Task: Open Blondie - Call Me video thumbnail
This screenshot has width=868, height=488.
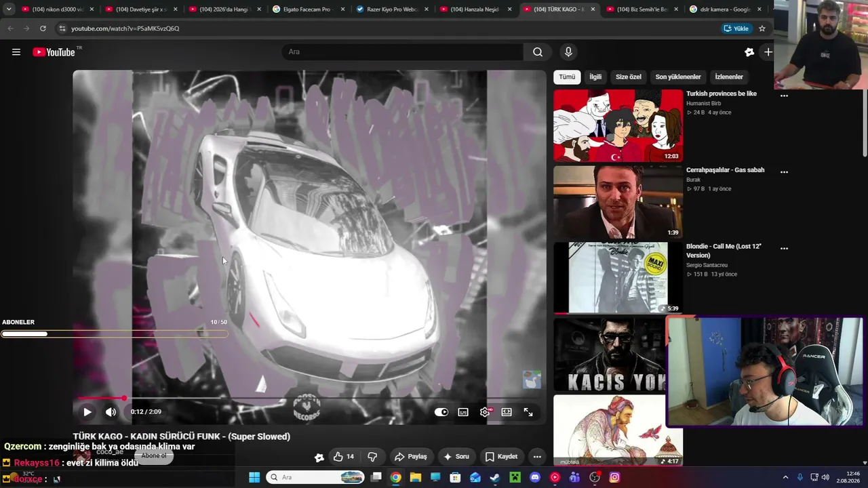Action: [618, 278]
